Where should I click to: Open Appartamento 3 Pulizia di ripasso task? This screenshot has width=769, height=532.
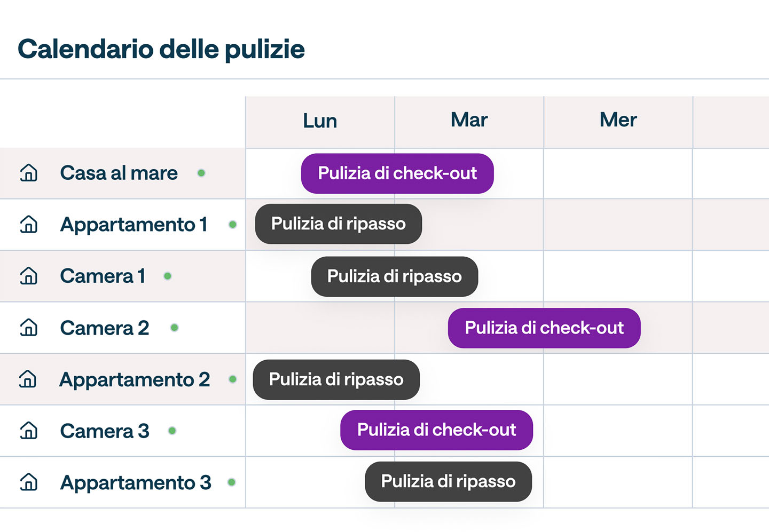(x=448, y=482)
